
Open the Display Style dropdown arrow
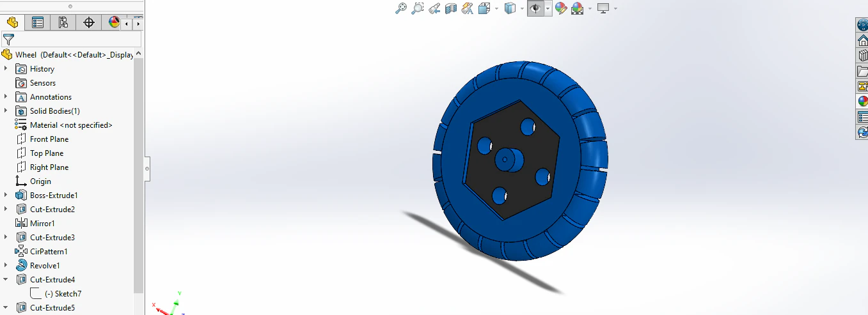pos(522,9)
